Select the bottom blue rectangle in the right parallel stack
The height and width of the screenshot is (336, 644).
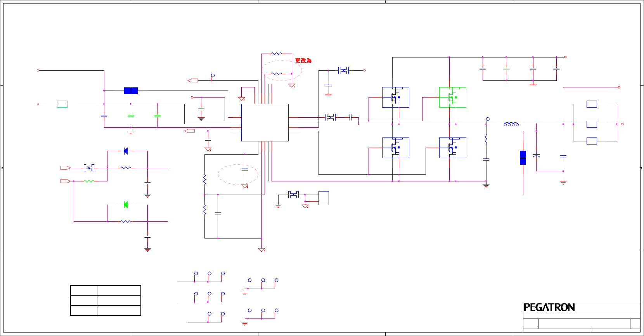click(x=592, y=141)
